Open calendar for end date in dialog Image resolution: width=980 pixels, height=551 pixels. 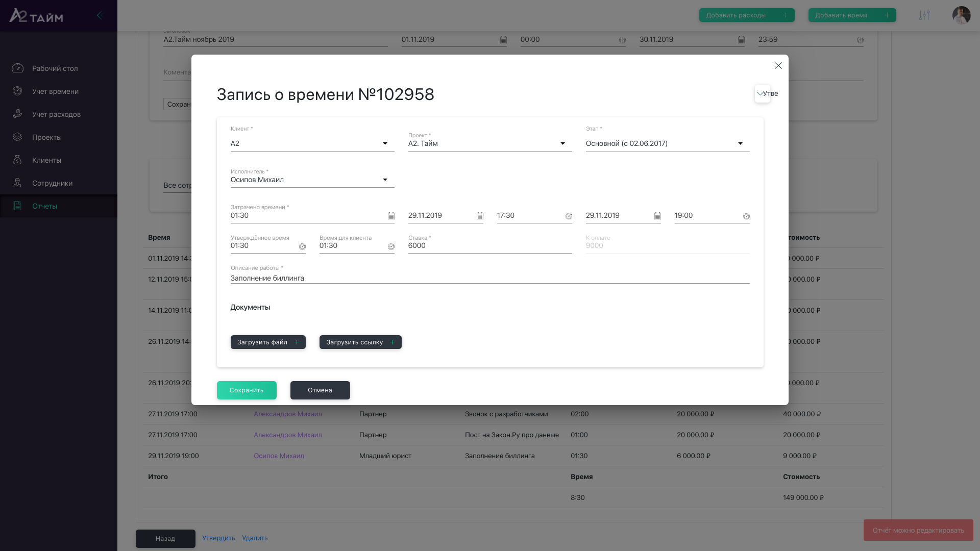(657, 216)
